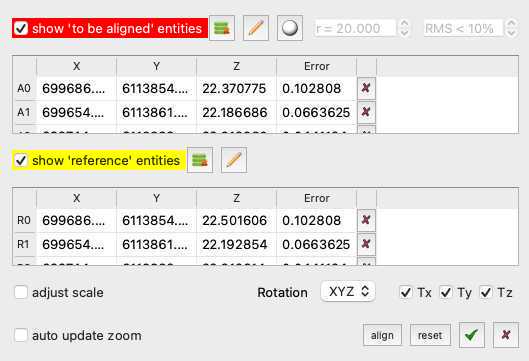Image resolution: width=529 pixels, height=361 pixels.
Task: Toggle show 'reference' entities checkbox
Action: coord(21,160)
